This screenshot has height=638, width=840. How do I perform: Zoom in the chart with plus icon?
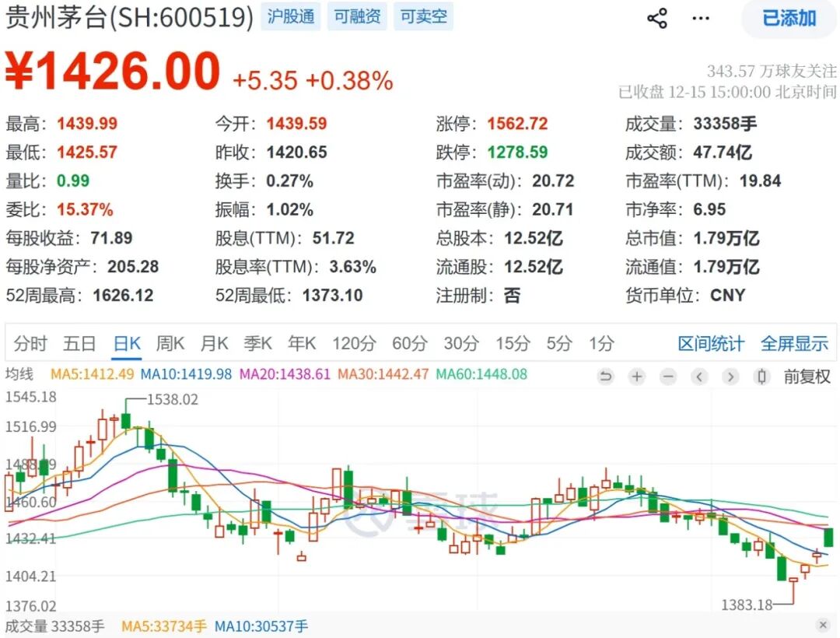[637, 377]
